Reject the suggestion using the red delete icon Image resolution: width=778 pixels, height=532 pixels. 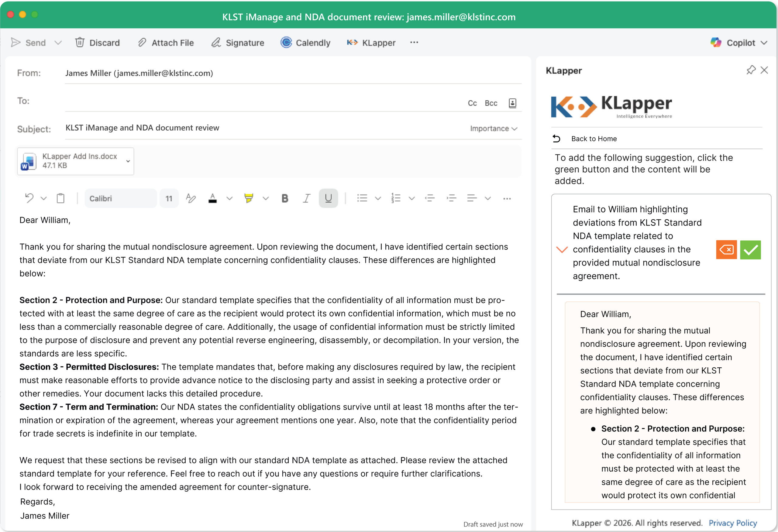coord(726,250)
